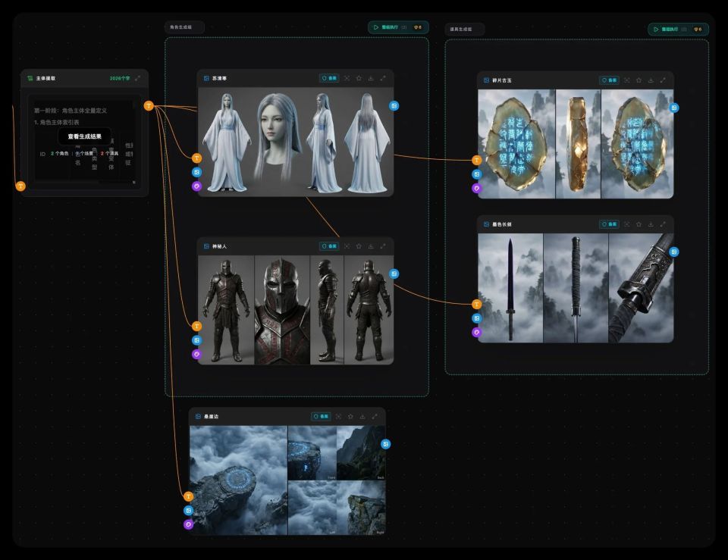
Task: Download the 神秘人 node image
Action: pyautogui.click(x=371, y=246)
